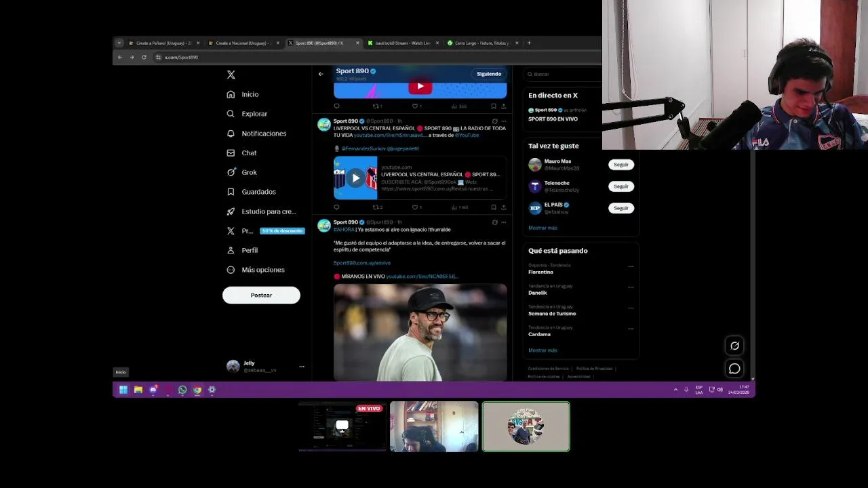868x488 pixels.
Task: Open Chrome on taskbar
Action: pyautogui.click(x=197, y=390)
